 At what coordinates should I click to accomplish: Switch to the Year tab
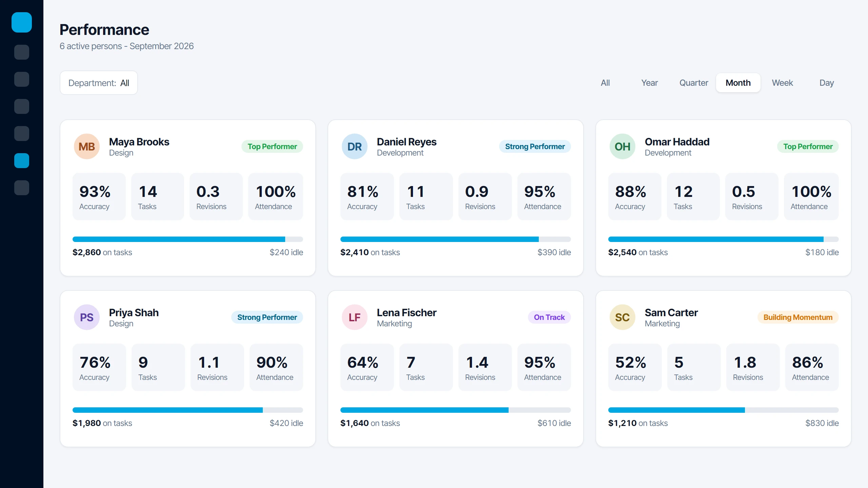(649, 83)
